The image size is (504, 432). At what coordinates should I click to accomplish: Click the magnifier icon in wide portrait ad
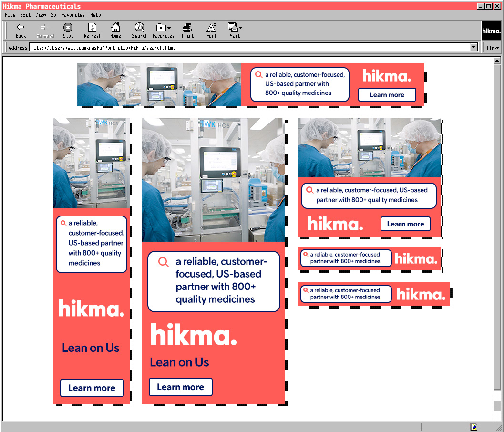pos(163,262)
